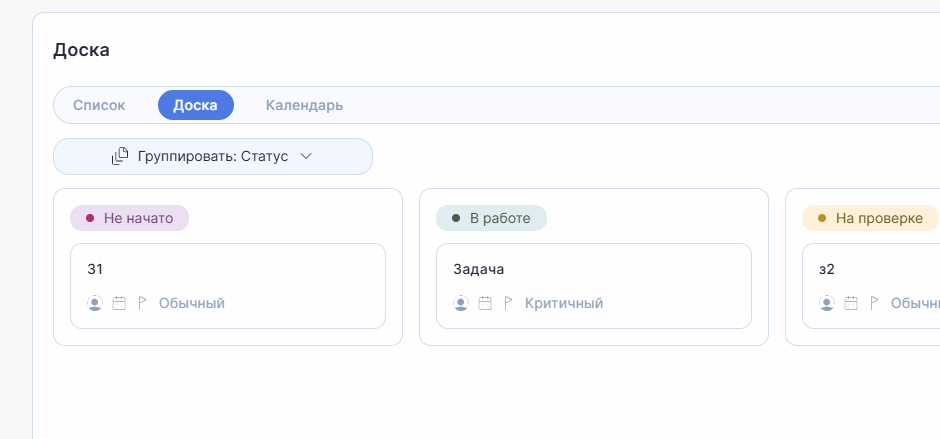Click calendar icon on З1 card
The width and height of the screenshot is (940, 439).
click(x=119, y=303)
